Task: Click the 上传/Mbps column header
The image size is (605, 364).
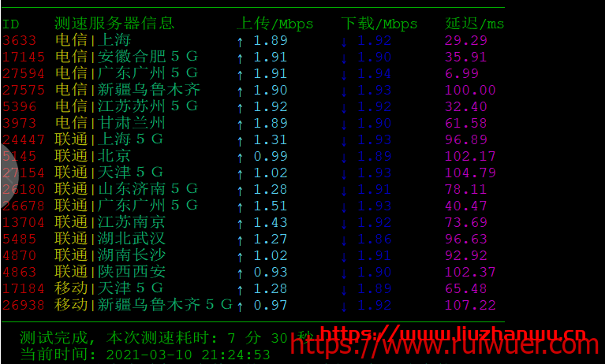Action: 274,24
